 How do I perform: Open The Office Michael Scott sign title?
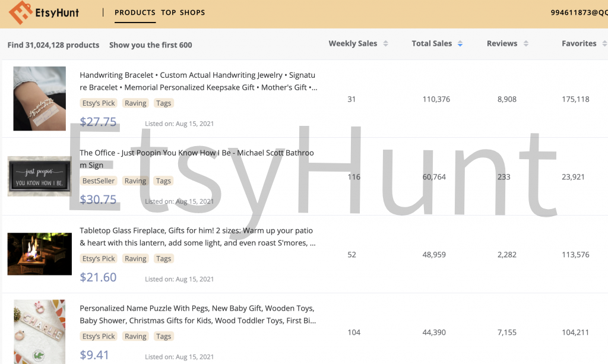(x=197, y=159)
